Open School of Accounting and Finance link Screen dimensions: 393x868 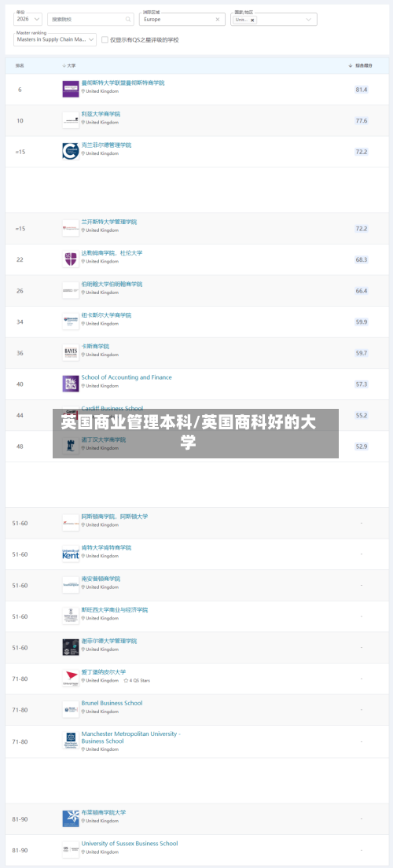127,377
